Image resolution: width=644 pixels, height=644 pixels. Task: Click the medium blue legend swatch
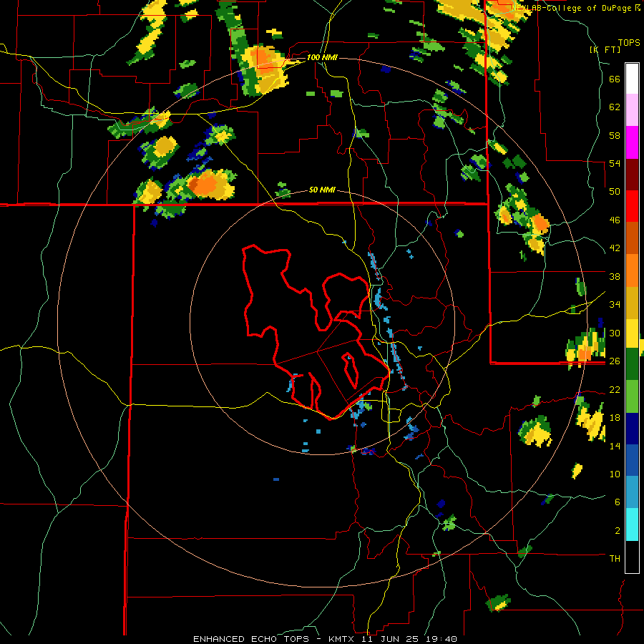point(632,460)
